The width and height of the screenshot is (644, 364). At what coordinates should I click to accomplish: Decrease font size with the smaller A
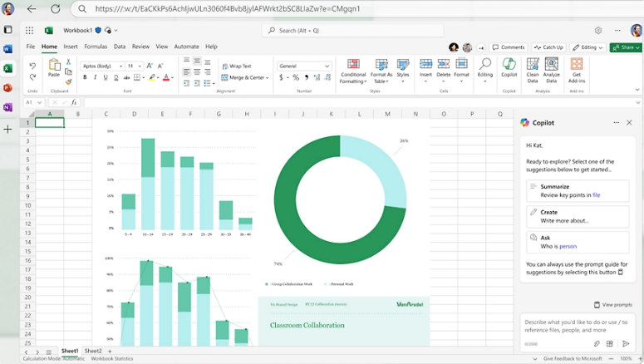(160, 66)
